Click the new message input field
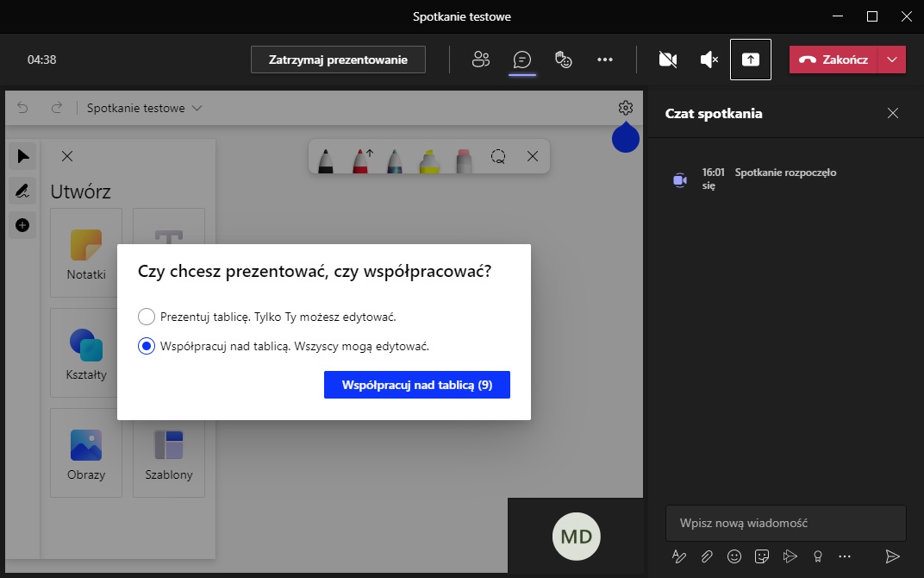The width and height of the screenshot is (924, 578). pyautogui.click(x=785, y=523)
